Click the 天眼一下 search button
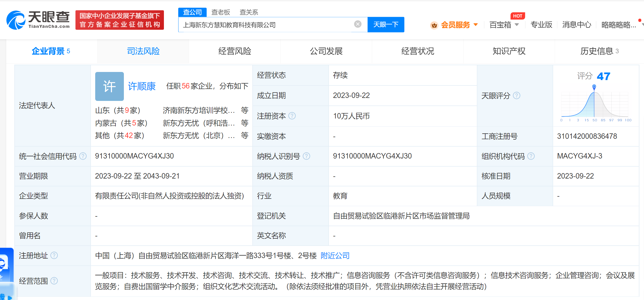The width and height of the screenshot is (644, 300). (386, 25)
